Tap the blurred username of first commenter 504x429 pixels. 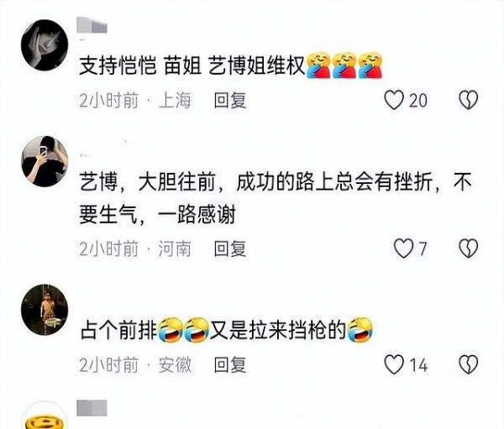pos(92,25)
